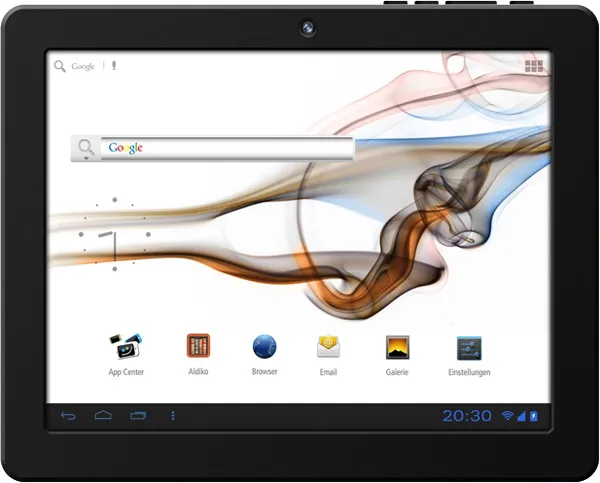Tap the Wi-Fi status icon

[507, 415]
